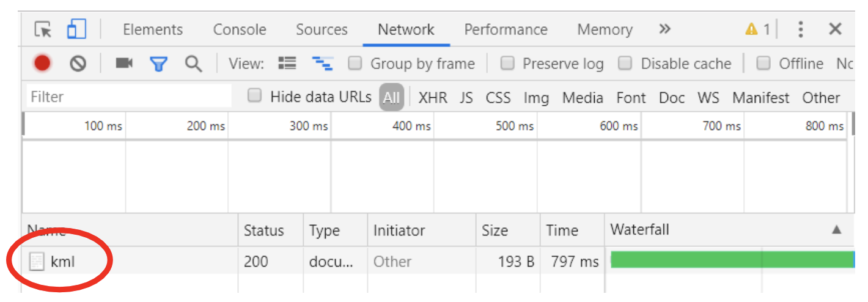Screen dimensions: 868x302
Task: Click the capture screenshots camera icon
Action: 124,63
